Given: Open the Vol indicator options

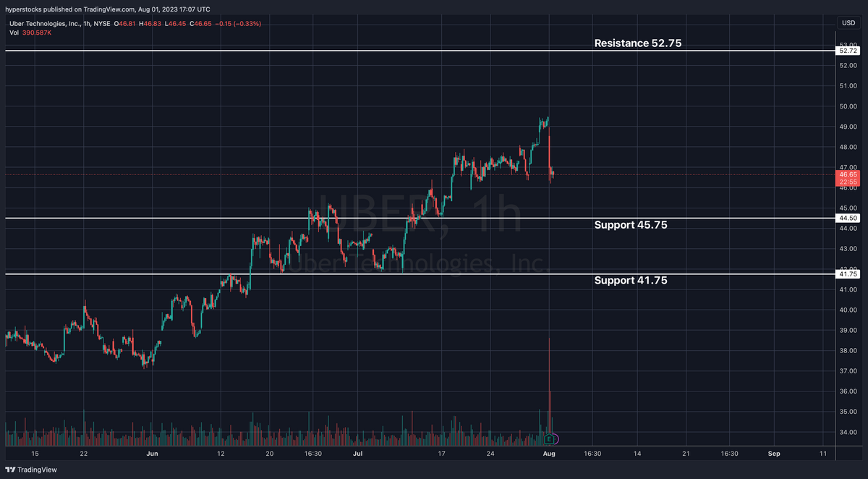Looking at the screenshot, I should click(14, 33).
